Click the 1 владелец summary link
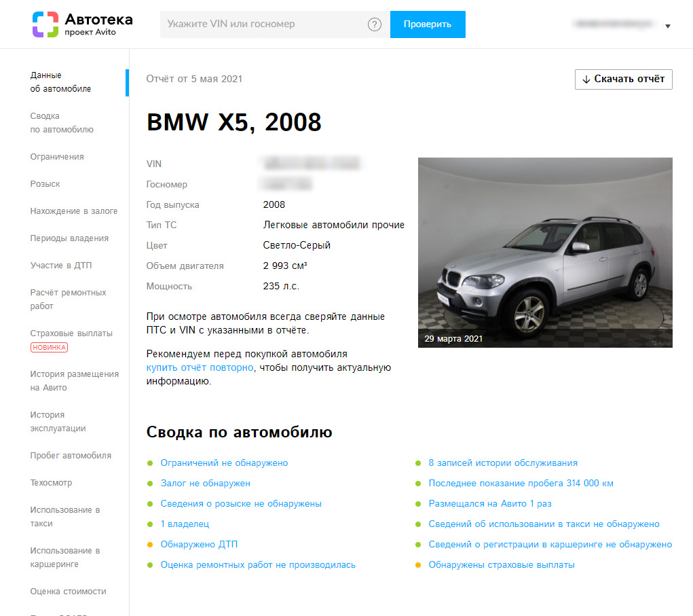The height and width of the screenshot is (616, 693). (x=185, y=524)
